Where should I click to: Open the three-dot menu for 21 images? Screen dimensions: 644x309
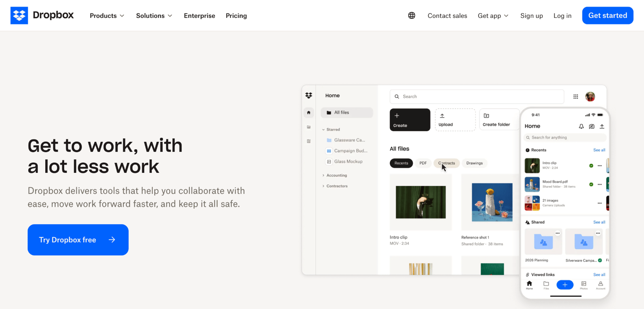[600, 203]
